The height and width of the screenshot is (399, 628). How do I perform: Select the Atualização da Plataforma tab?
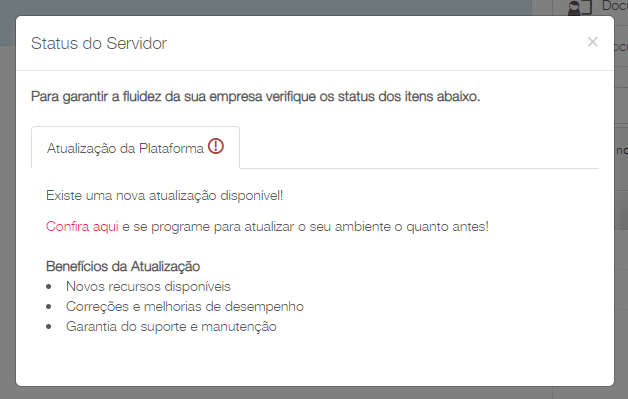click(135, 148)
